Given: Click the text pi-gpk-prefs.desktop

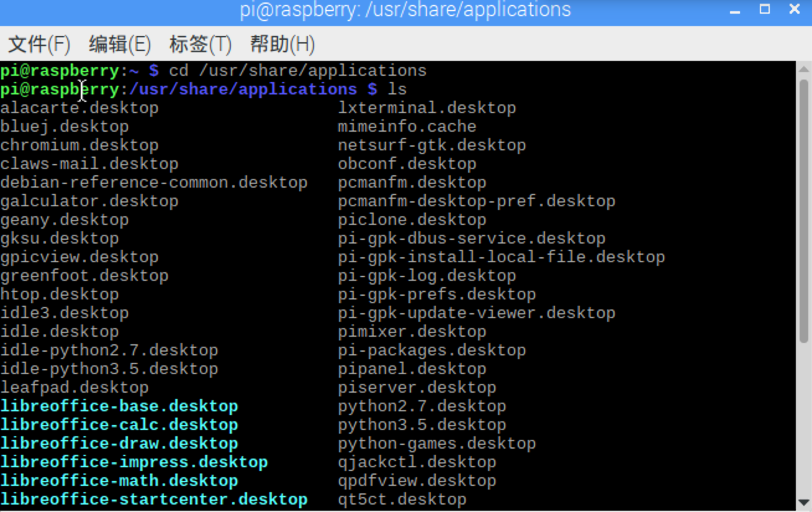Looking at the screenshot, I should point(437,295).
